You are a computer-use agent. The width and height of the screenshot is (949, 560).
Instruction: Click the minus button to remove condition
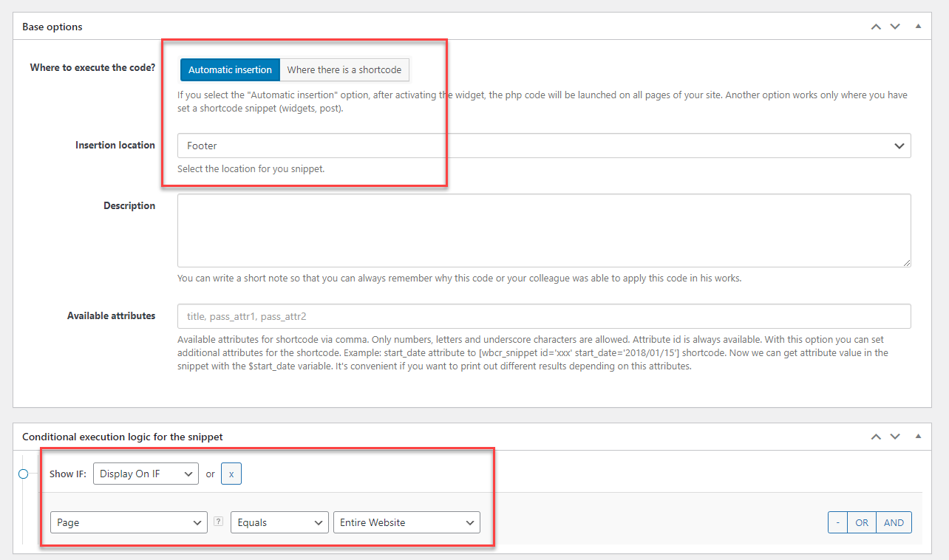coord(837,522)
